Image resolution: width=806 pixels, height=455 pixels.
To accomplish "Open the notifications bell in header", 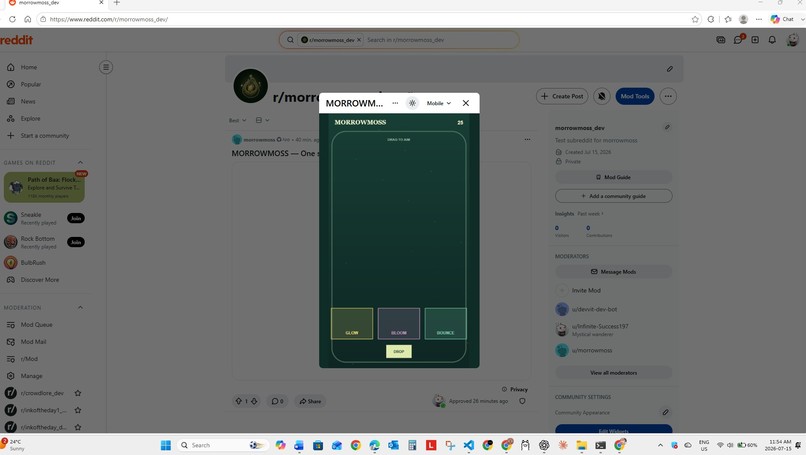I will coord(772,40).
